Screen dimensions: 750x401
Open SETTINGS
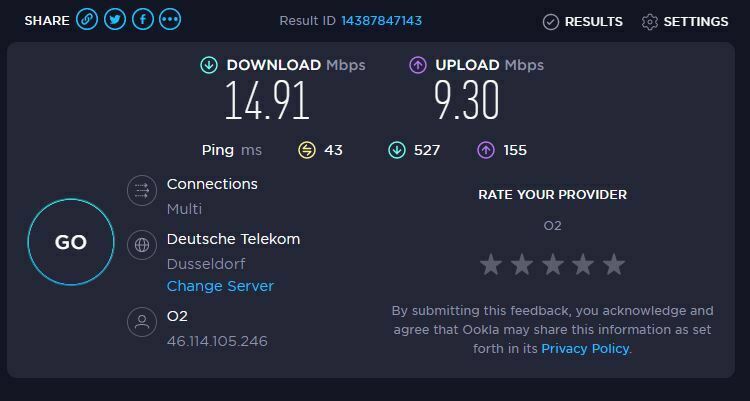point(685,22)
